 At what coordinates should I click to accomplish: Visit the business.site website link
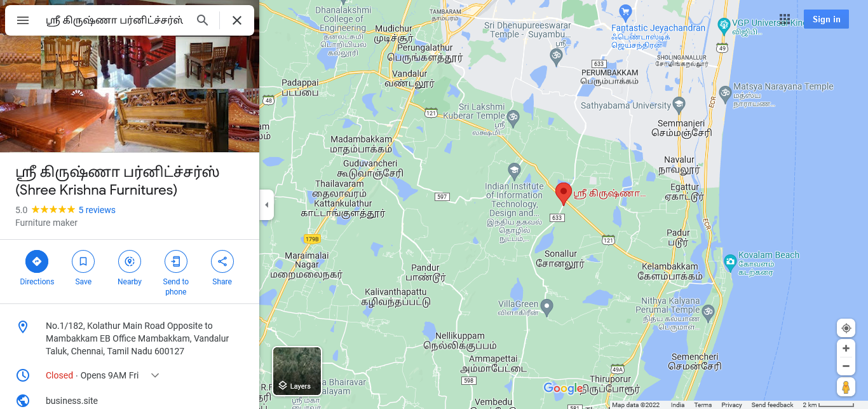(72, 401)
